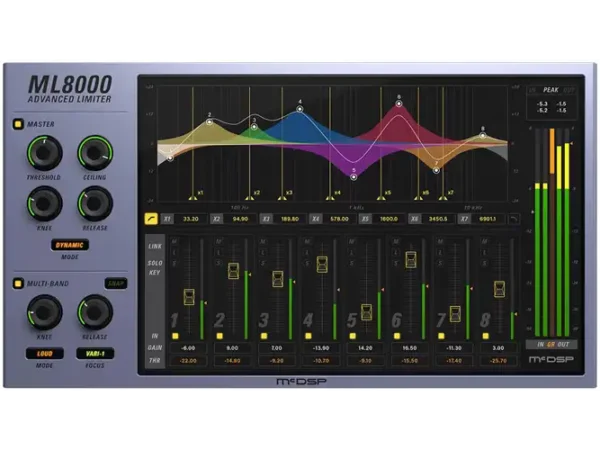Toggle the high-cut filter button after X7
600x450 pixels.
pos(513,219)
